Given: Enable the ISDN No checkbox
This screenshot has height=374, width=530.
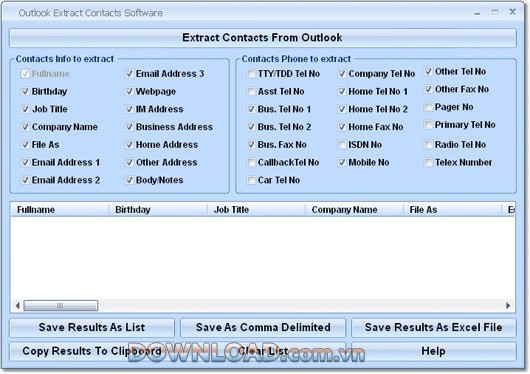Looking at the screenshot, I should coord(342,144).
